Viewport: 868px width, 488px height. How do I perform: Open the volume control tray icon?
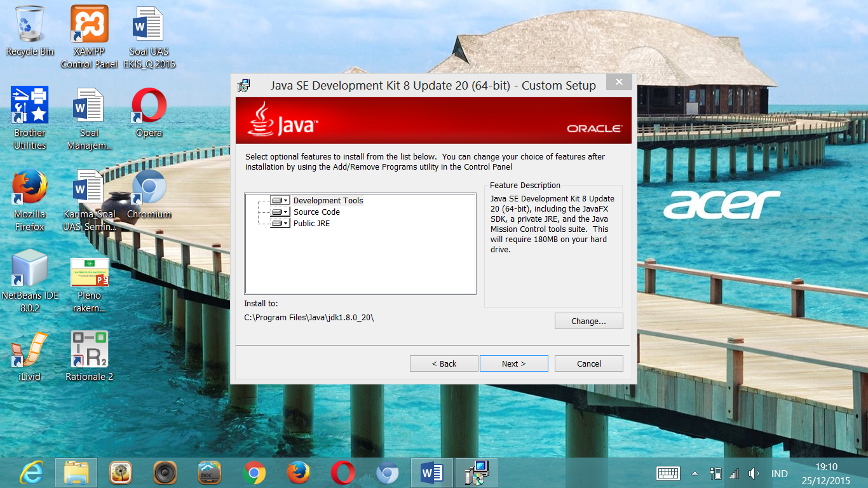[754, 473]
